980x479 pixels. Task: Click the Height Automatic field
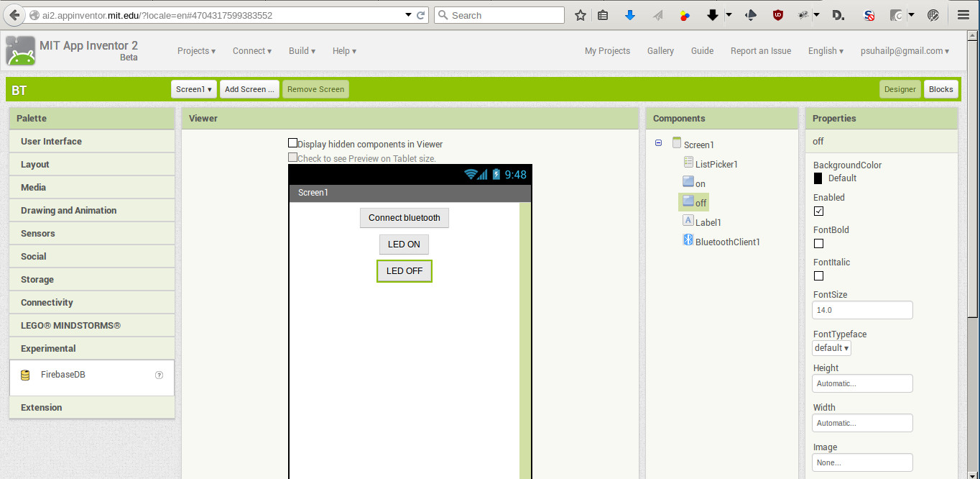point(862,383)
